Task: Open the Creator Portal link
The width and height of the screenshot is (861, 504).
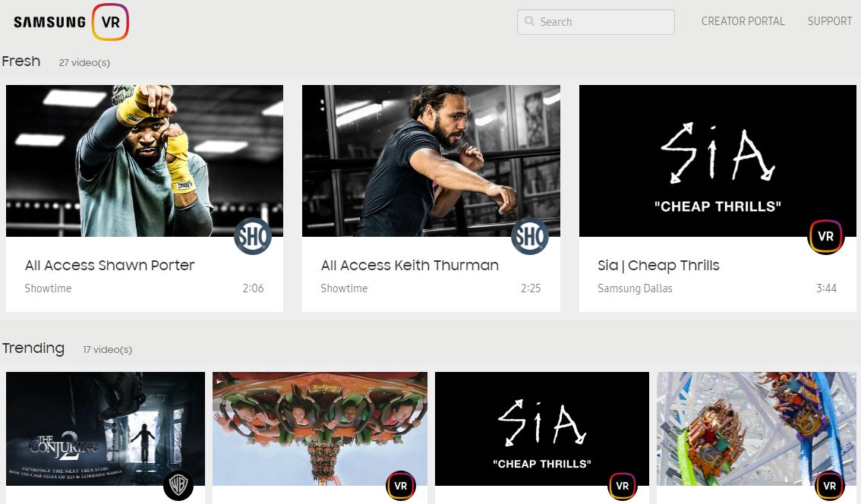Action: (x=743, y=21)
